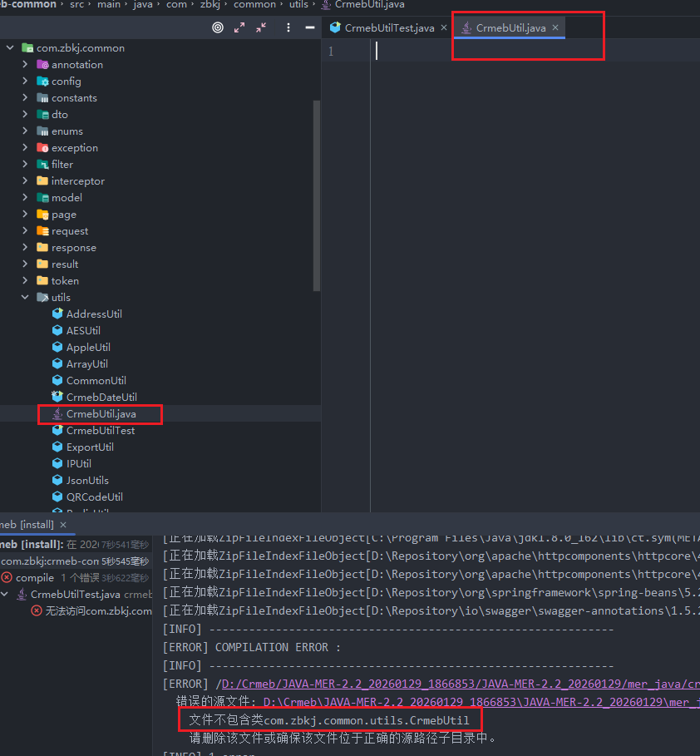The height and width of the screenshot is (756, 700).
Task: Close the install run tab
Action: 63,525
